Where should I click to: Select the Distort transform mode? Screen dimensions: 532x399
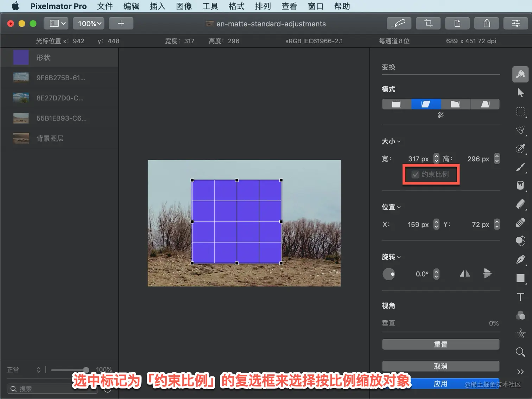click(x=455, y=104)
